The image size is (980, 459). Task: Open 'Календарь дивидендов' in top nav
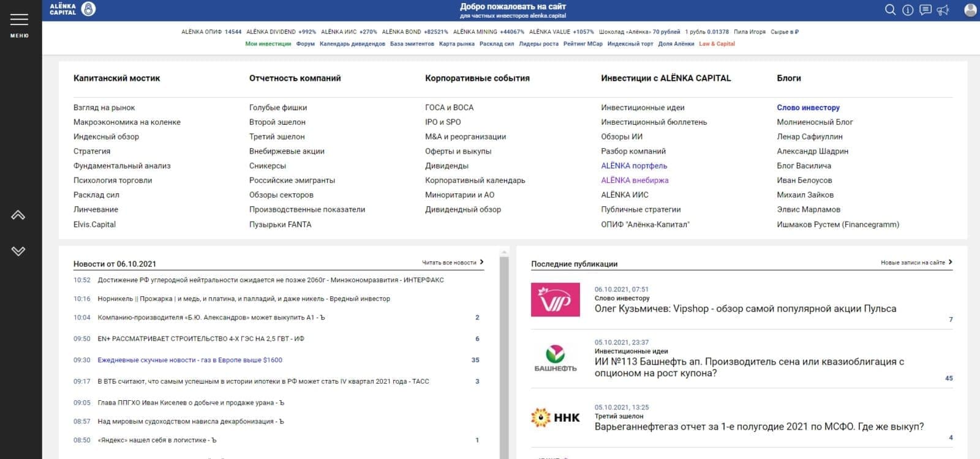coord(352,44)
